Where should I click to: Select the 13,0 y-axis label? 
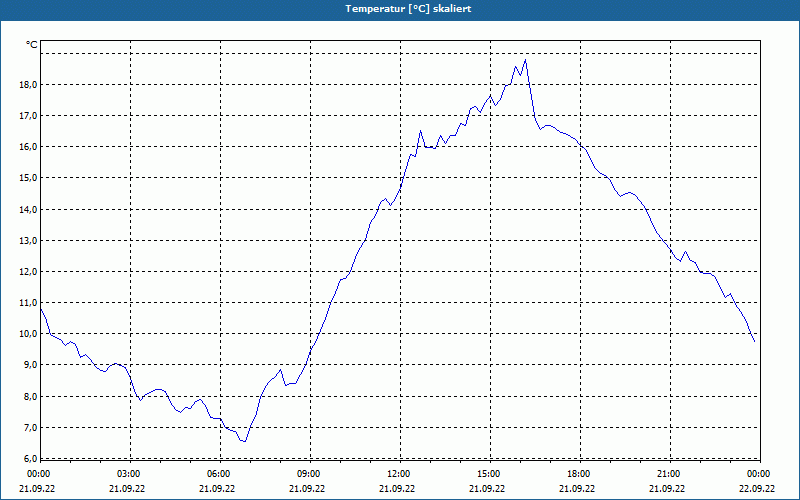click(x=28, y=241)
